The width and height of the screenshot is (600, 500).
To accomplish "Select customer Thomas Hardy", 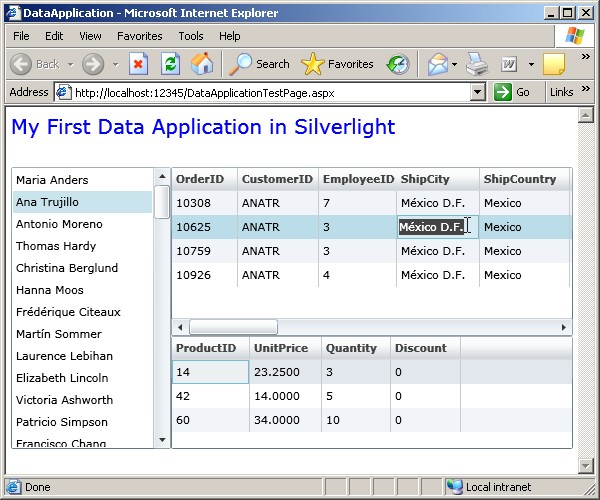I will [x=83, y=246].
